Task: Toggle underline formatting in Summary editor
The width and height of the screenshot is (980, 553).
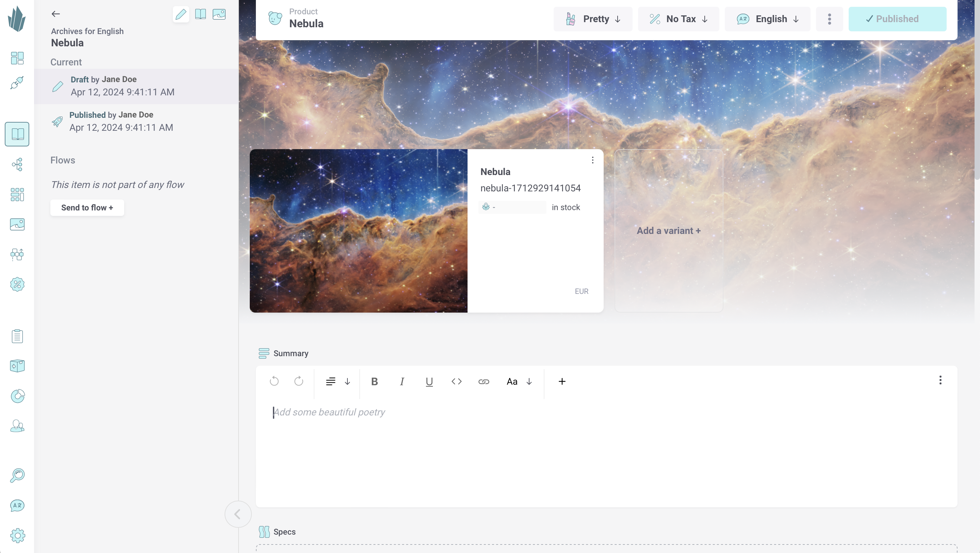Action: pyautogui.click(x=429, y=381)
